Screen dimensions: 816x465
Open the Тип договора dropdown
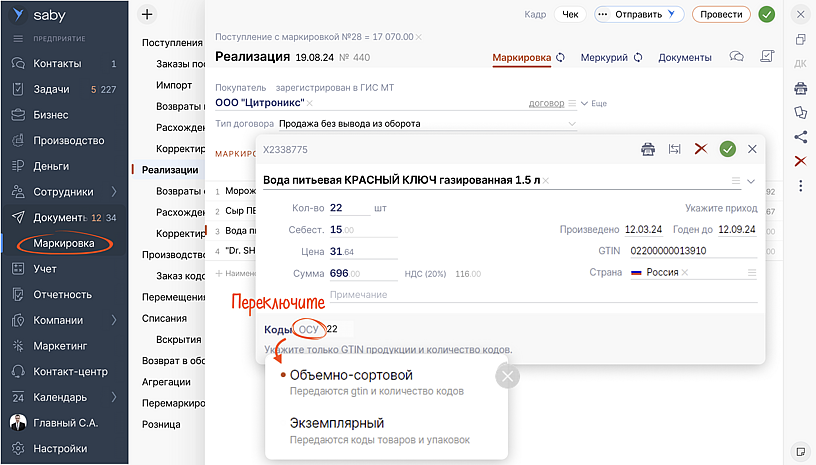click(x=572, y=124)
